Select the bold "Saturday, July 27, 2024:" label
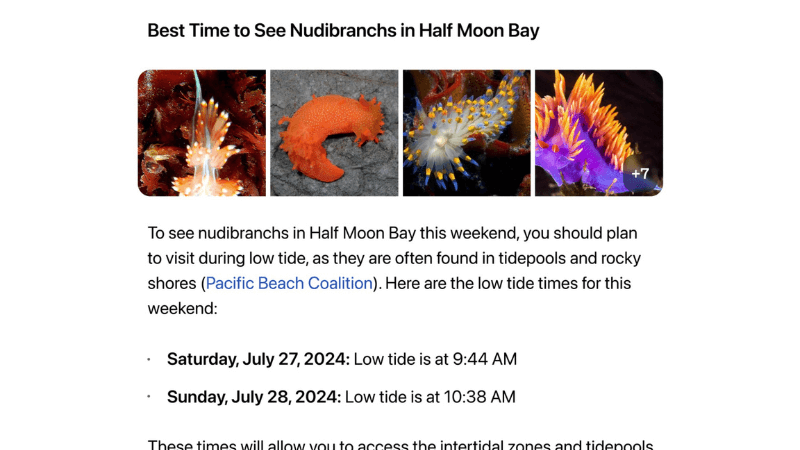The width and height of the screenshot is (800, 450). pyautogui.click(x=258, y=359)
